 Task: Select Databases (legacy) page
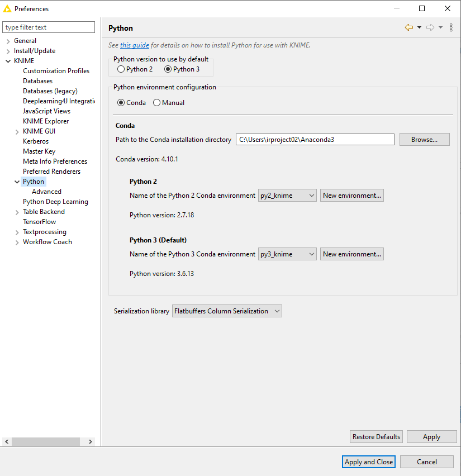tap(50, 91)
